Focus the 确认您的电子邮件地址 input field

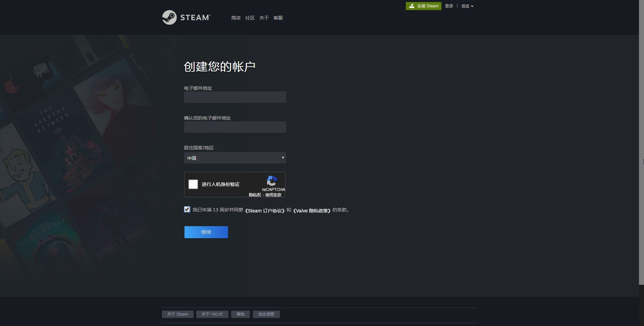tap(235, 127)
